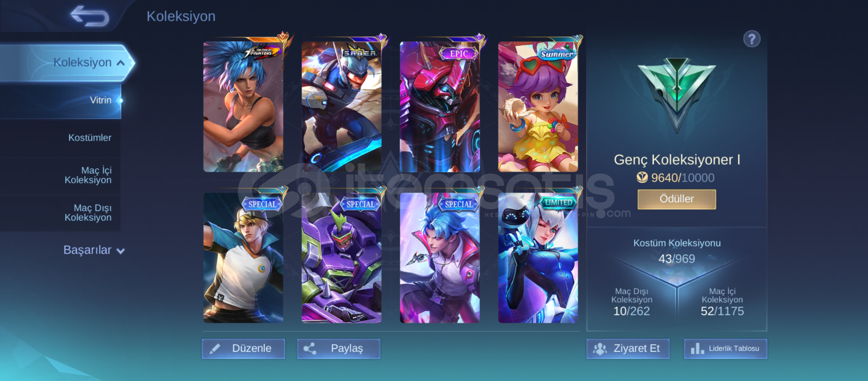Screen dimensions: 868x381
Task: Tap the people icon on Ziyaret Et
Action: pos(599,349)
